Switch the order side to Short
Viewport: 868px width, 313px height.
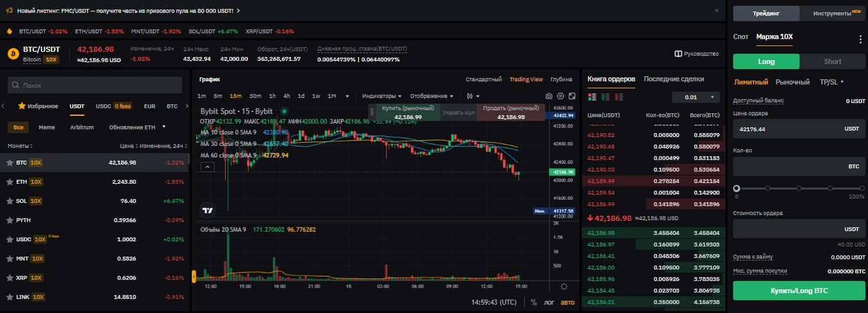(x=832, y=61)
